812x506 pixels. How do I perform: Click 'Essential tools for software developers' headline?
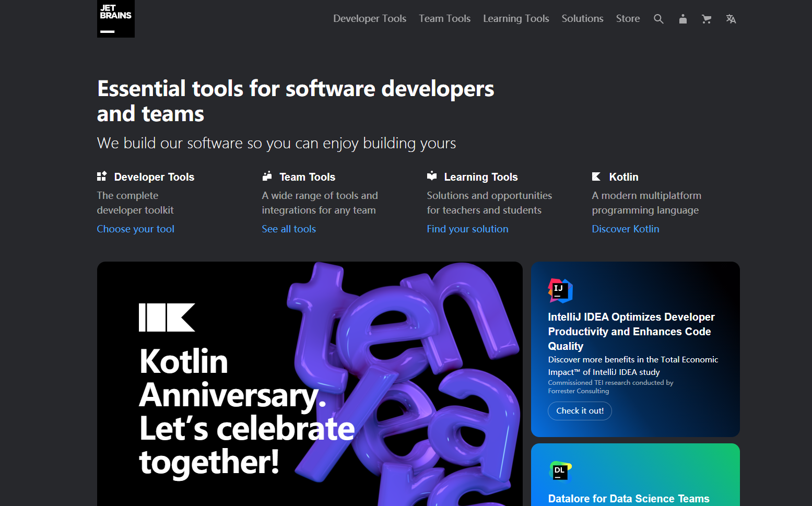point(296,101)
